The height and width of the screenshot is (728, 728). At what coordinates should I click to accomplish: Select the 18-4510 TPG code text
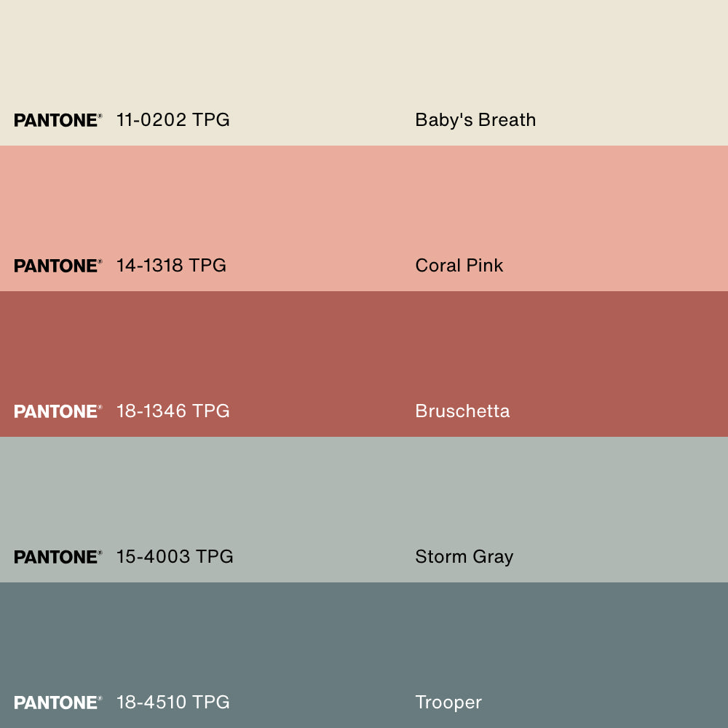coord(173,703)
